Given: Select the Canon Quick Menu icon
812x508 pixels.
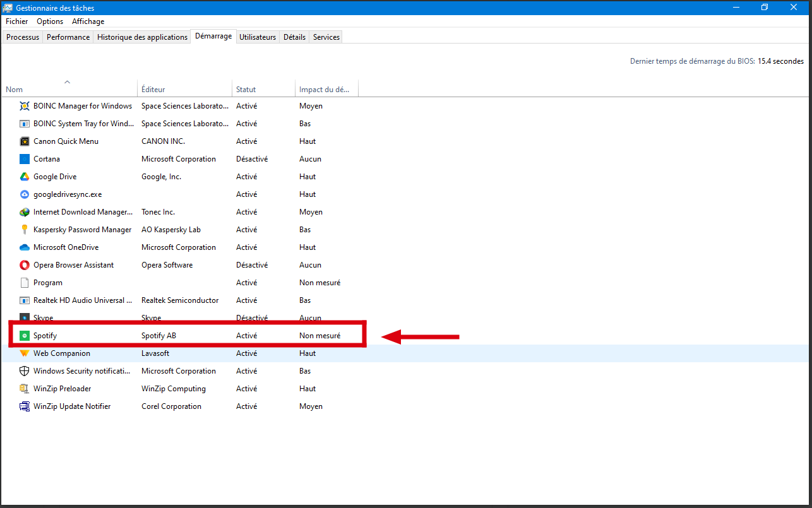Looking at the screenshot, I should 25,141.
